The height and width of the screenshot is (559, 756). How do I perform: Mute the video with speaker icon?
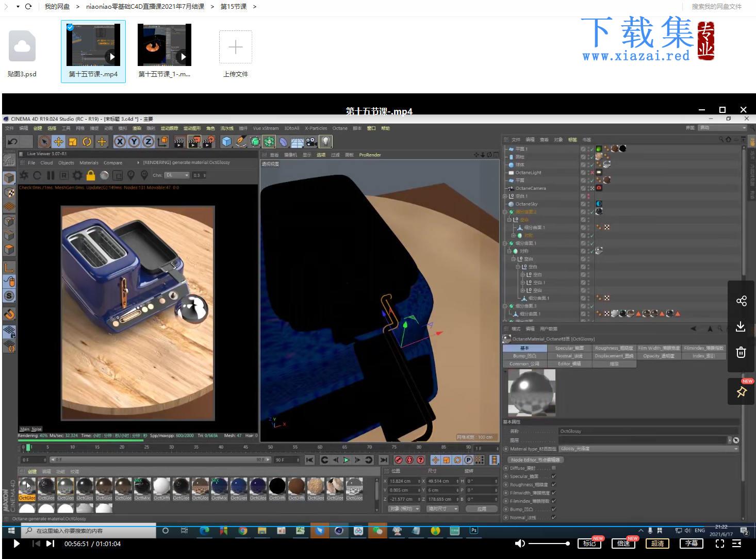[x=520, y=544]
